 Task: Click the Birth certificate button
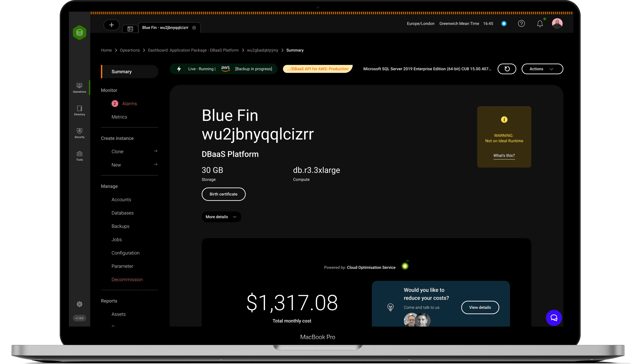223,194
